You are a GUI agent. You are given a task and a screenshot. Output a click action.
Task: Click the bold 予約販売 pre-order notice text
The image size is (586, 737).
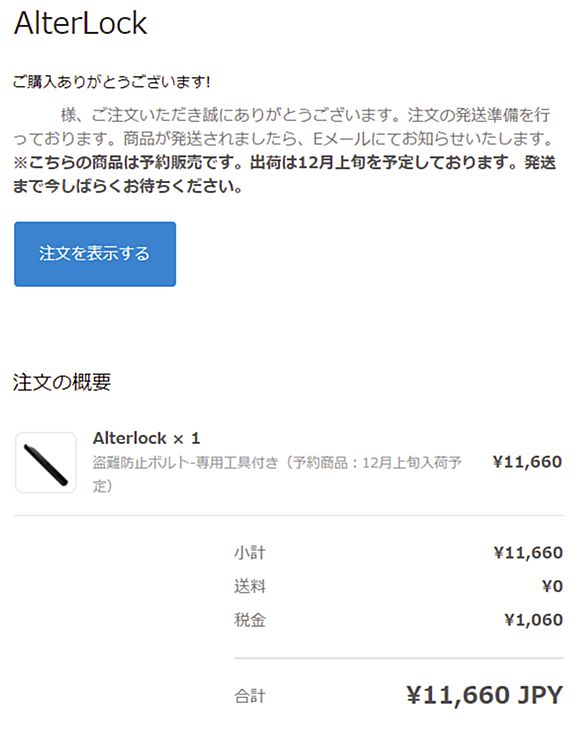pos(284,174)
